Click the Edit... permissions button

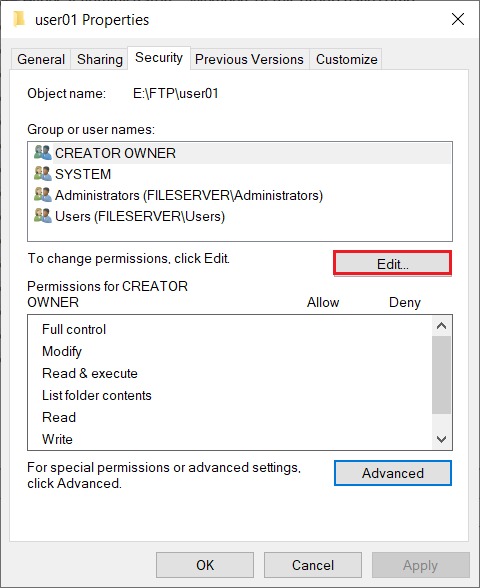point(393,264)
